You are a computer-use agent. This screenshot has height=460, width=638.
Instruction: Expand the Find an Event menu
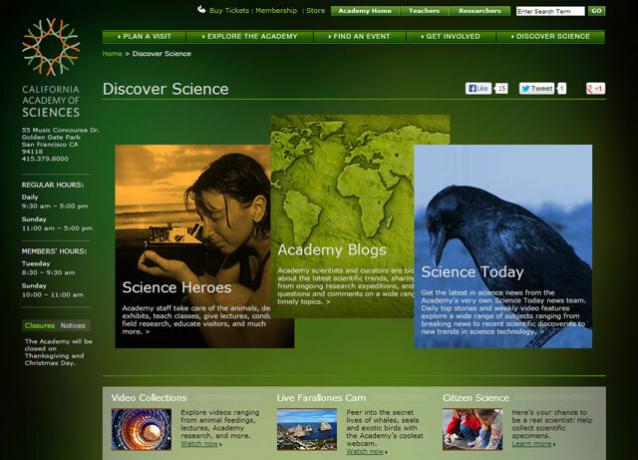359,37
